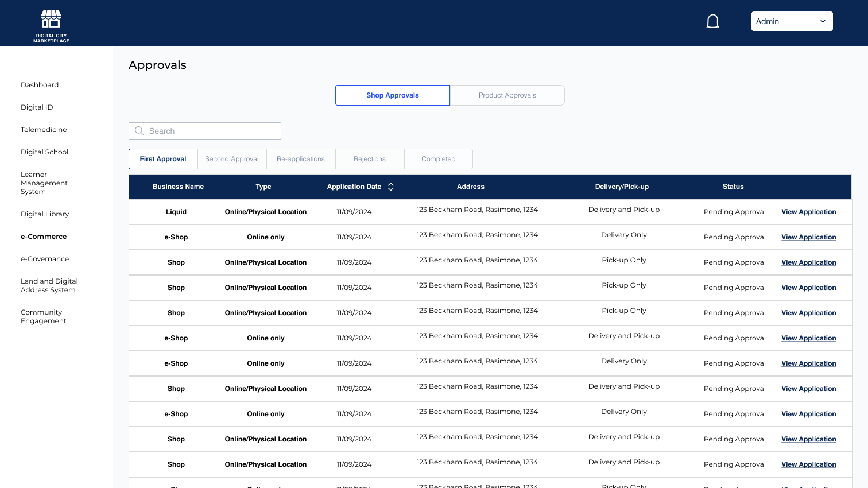Image resolution: width=868 pixels, height=488 pixels.
Task: Show the Re-applications tab
Action: pyautogui.click(x=301, y=159)
